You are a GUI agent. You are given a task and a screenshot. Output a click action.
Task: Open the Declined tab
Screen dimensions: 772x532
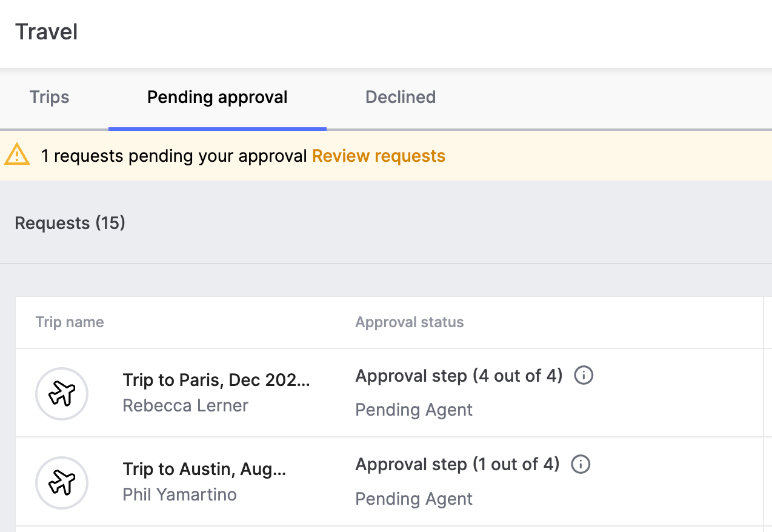[x=400, y=98]
